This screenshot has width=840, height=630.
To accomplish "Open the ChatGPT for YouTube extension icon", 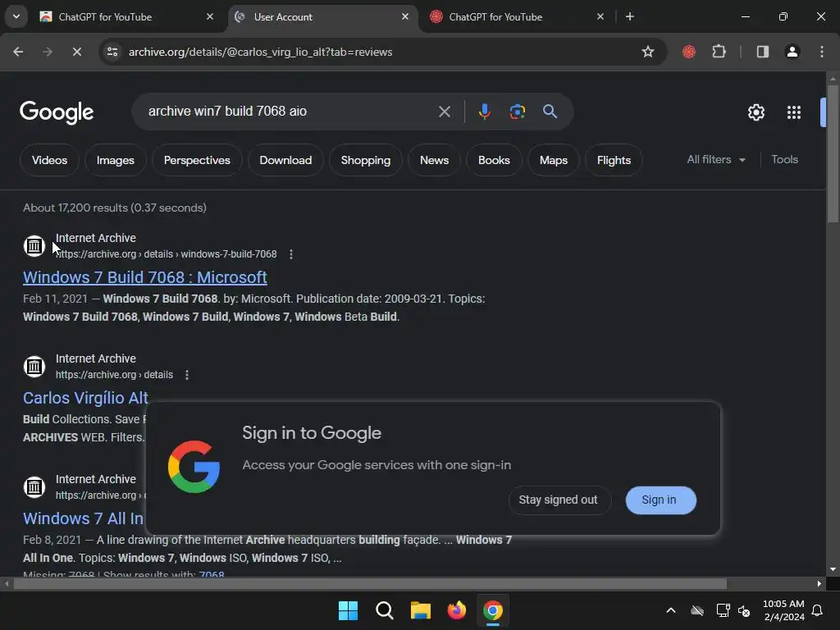I will pyautogui.click(x=689, y=52).
